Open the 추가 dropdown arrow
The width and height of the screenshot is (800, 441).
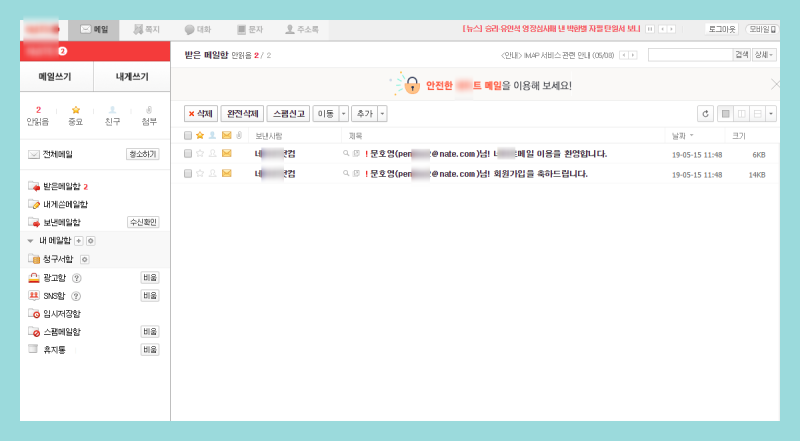[383, 113]
